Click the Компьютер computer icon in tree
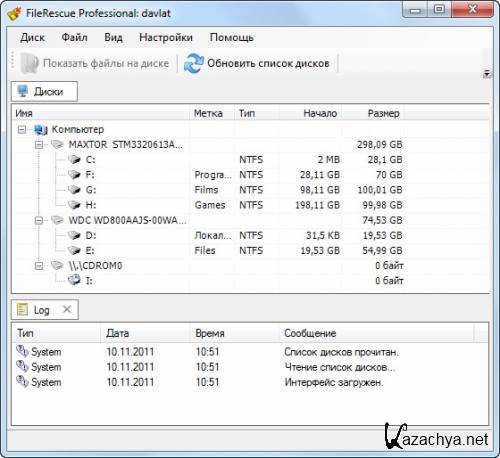 (41, 130)
